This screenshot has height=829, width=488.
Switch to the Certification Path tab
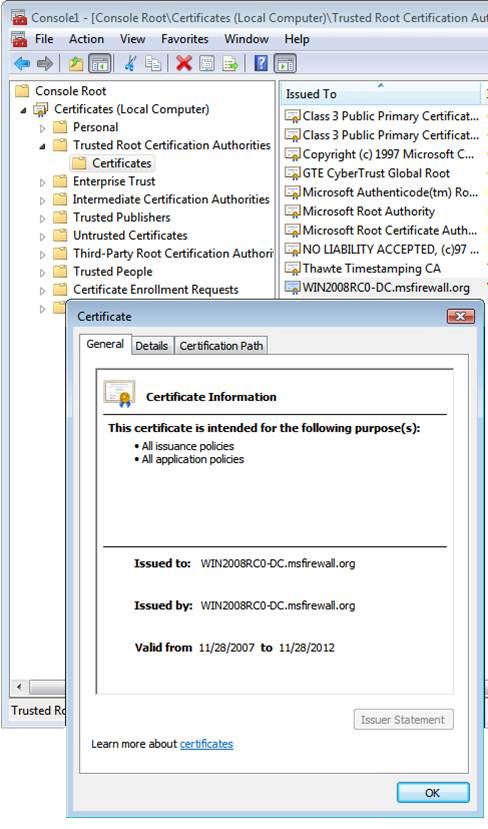[x=221, y=346]
